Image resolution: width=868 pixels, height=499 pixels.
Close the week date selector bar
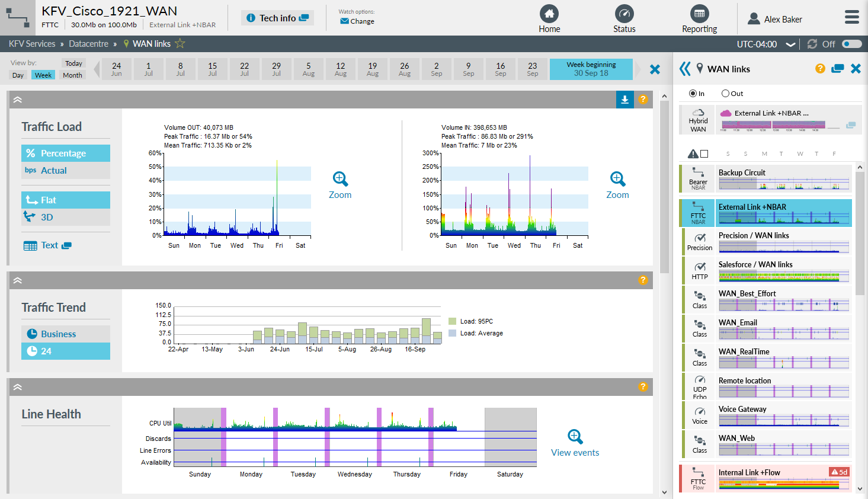[655, 69]
